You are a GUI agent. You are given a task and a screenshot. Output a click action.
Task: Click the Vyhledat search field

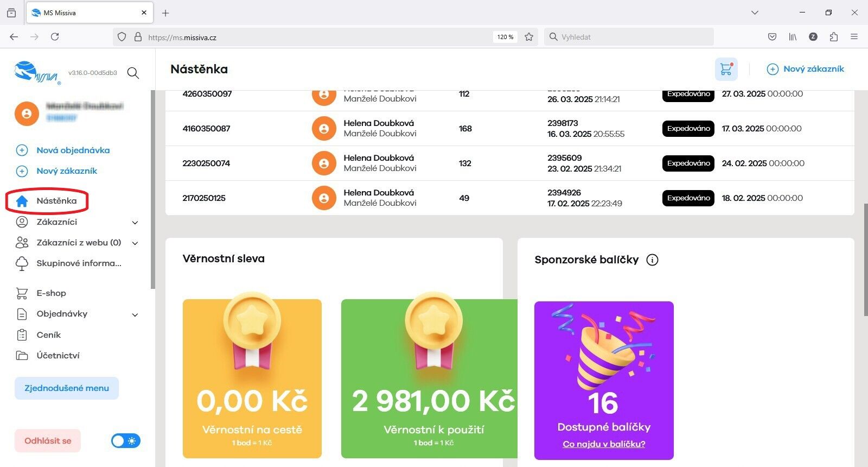(x=629, y=37)
